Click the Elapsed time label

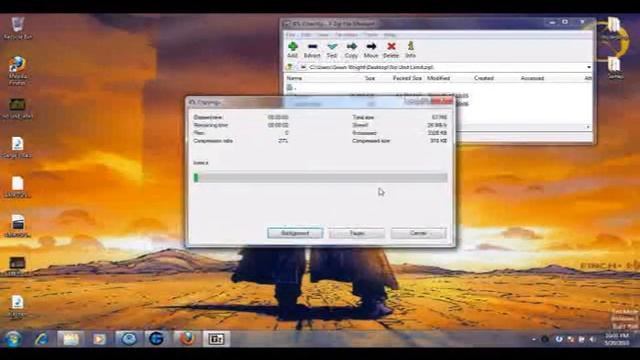[207, 117]
